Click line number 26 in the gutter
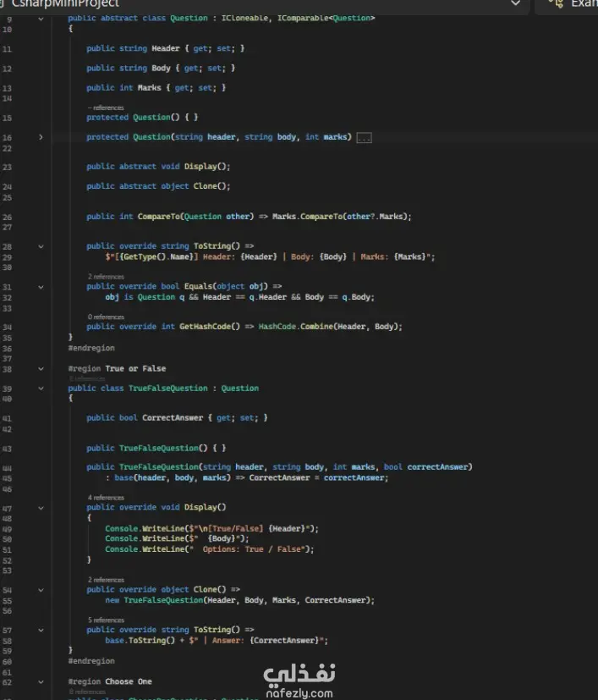This screenshot has height=700, width=598. coord(7,218)
